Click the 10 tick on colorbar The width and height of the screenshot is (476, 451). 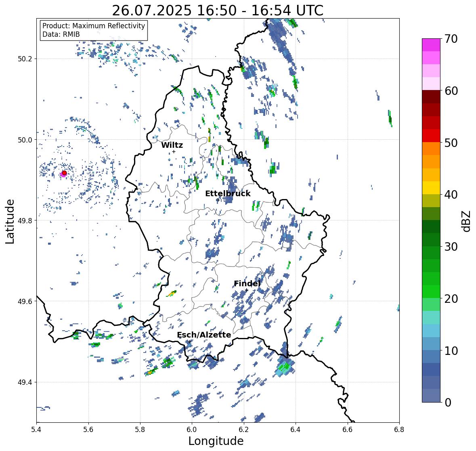click(451, 350)
